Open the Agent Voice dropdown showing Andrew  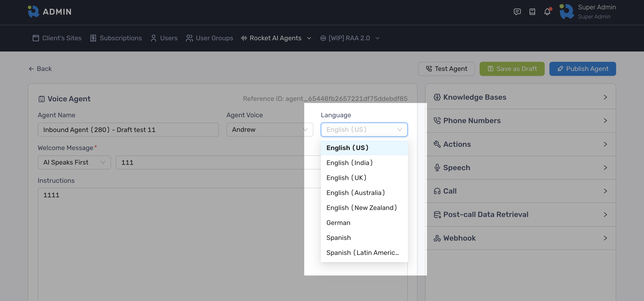(270, 130)
